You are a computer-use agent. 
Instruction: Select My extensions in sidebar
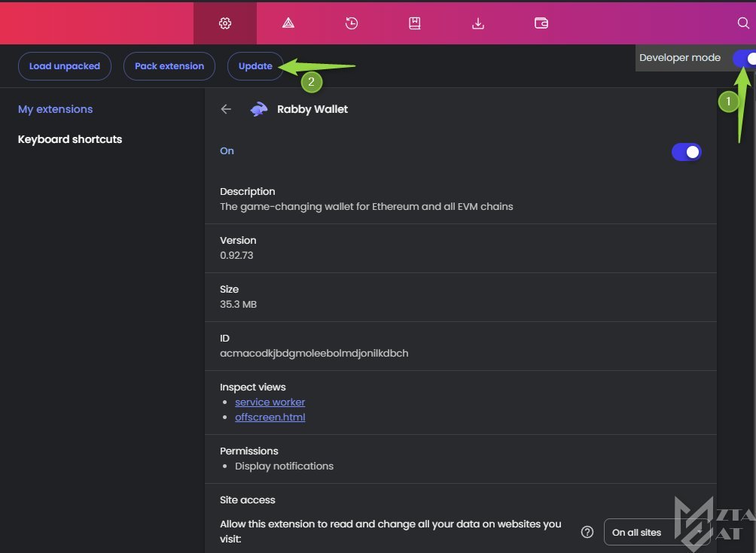[x=56, y=109]
